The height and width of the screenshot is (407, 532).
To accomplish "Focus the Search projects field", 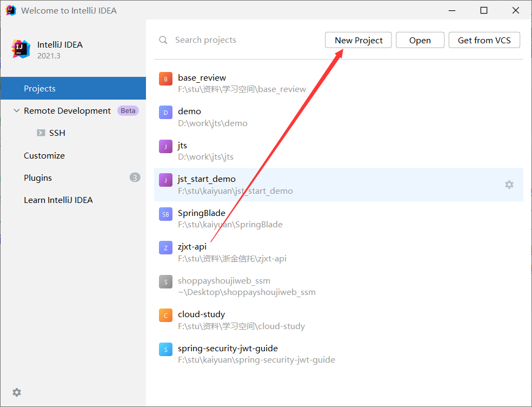I will tap(238, 40).
